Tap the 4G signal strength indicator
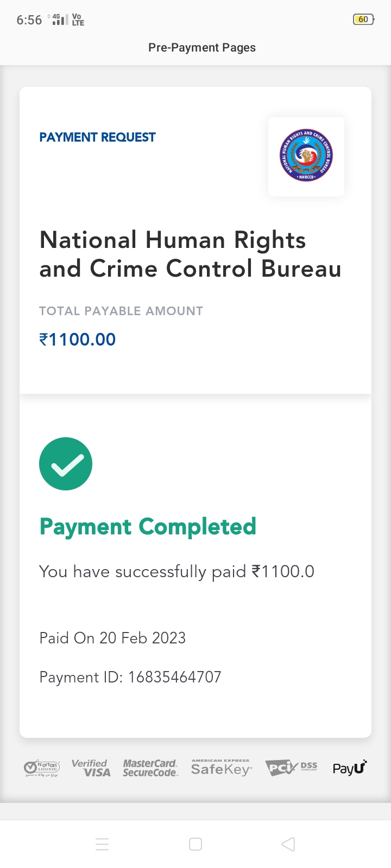The height and width of the screenshot is (868, 391). click(59, 20)
